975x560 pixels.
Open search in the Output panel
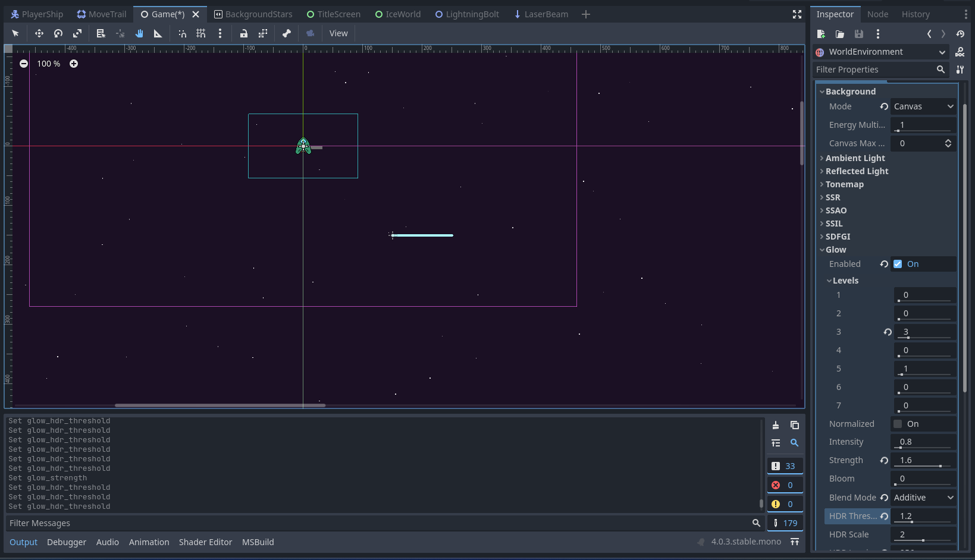pos(795,443)
